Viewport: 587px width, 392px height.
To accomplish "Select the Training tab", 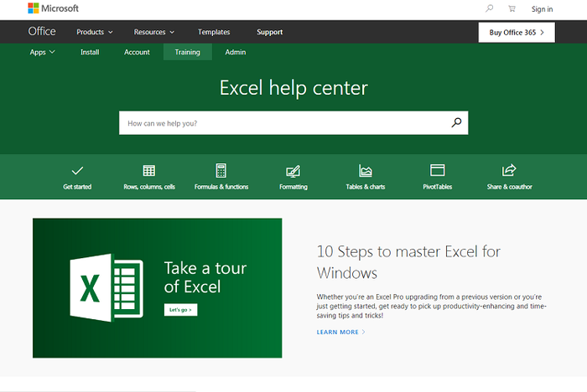I will click(188, 52).
